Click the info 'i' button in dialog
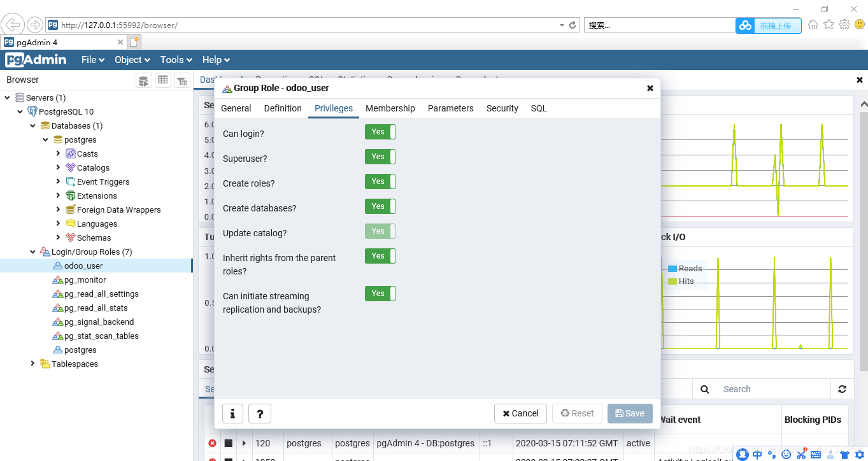 [x=232, y=413]
